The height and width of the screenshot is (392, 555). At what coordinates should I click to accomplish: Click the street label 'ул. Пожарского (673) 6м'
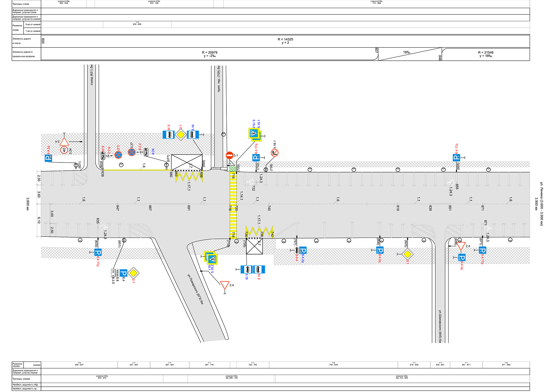click(195, 289)
